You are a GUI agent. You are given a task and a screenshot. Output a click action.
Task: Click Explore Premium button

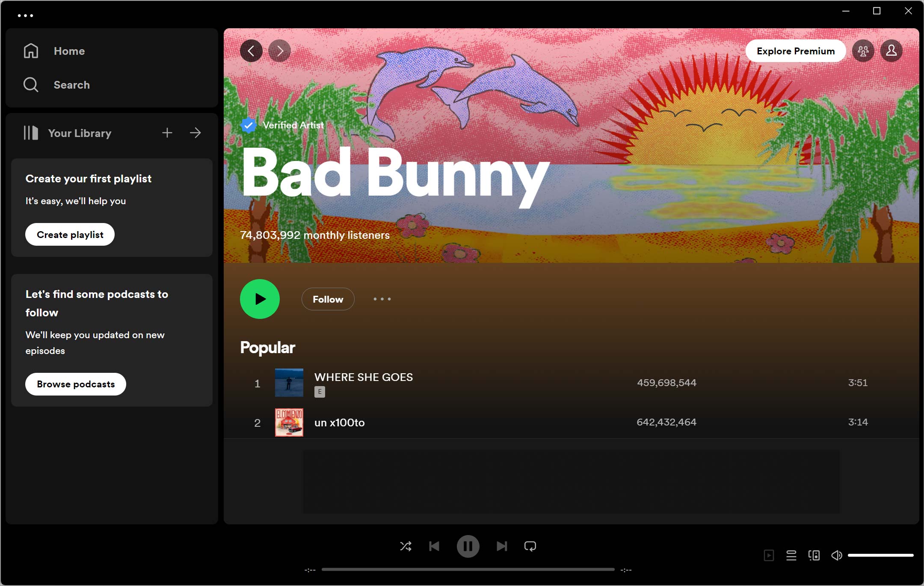[x=796, y=51]
